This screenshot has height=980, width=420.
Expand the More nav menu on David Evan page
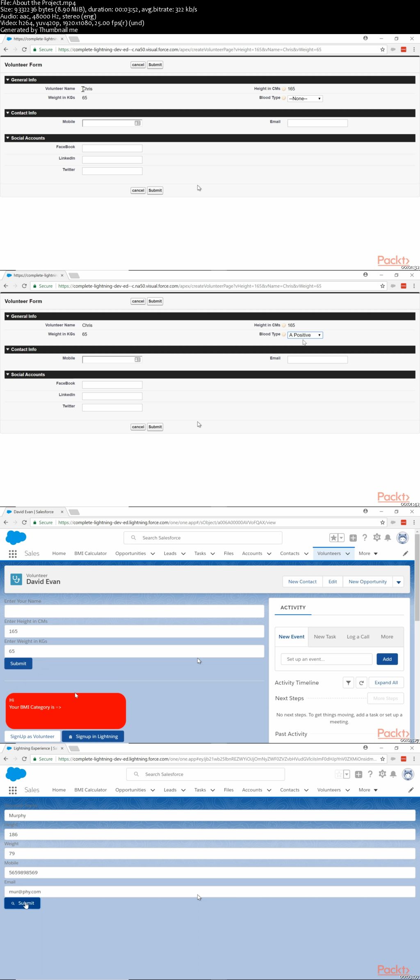pos(368,553)
